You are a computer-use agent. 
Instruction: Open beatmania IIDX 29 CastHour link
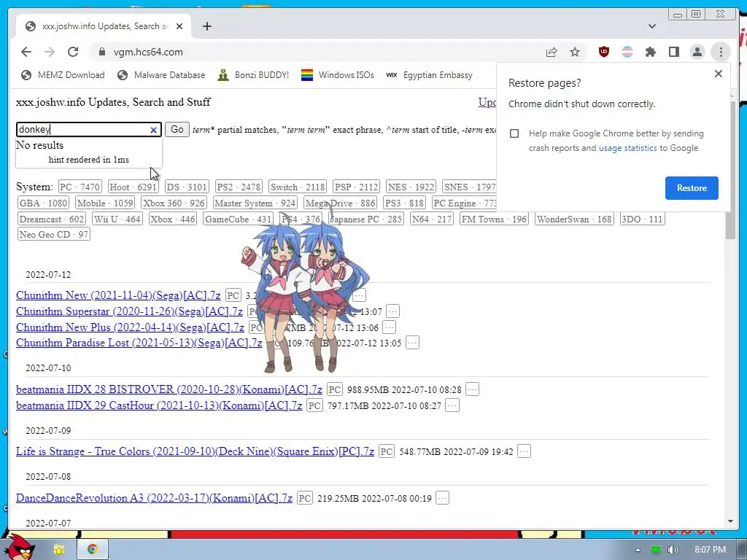[x=159, y=405]
